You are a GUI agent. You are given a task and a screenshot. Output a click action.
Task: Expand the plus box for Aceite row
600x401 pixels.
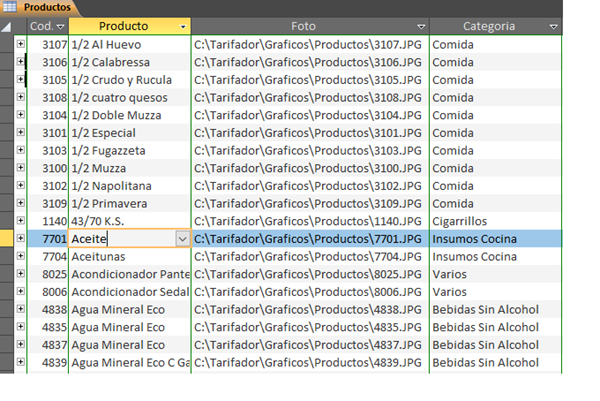[21, 239]
